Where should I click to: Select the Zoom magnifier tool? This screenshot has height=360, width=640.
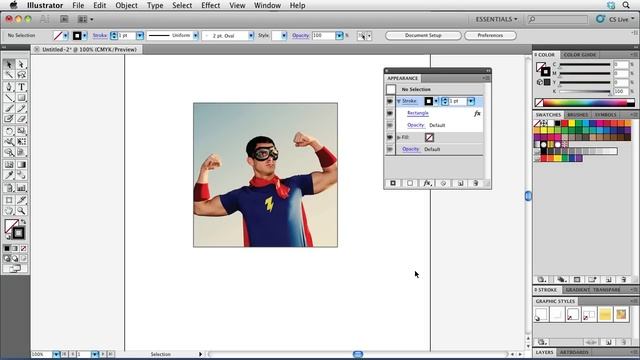point(21,211)
